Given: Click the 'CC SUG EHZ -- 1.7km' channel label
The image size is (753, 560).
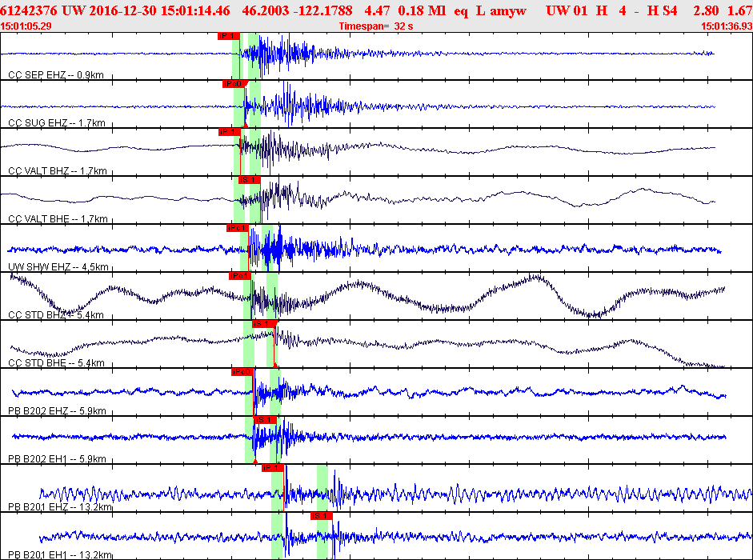Looking at the screenshot, I should click(x=57, y=123).
